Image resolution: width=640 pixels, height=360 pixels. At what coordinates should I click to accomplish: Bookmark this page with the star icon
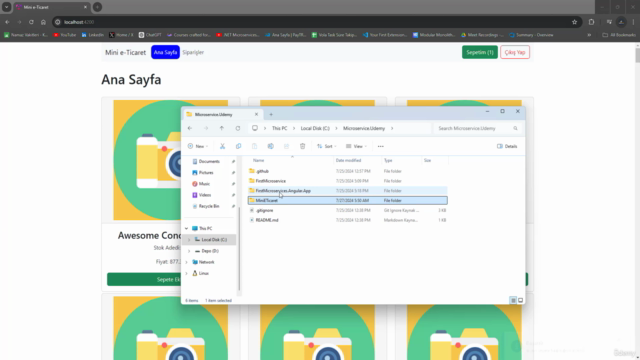(x=574, y=22)
